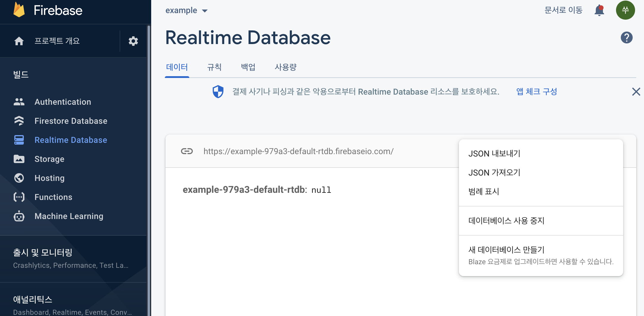
Task: Click the Firestore Database icon
Action: click(19, 121)
